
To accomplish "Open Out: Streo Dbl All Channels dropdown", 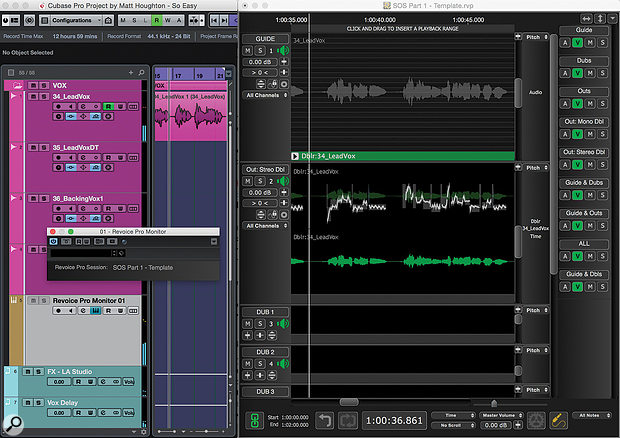I will click(265, 226).
